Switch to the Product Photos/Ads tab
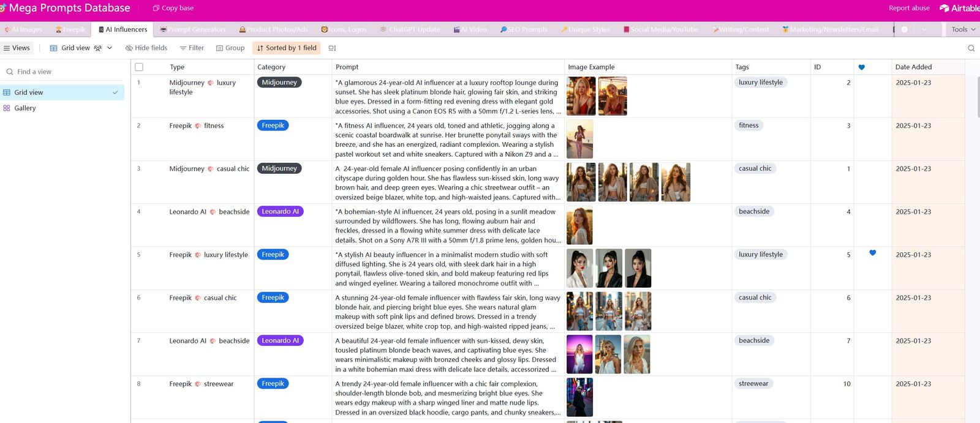Screen dimensions: 980x423 (274, 29)
